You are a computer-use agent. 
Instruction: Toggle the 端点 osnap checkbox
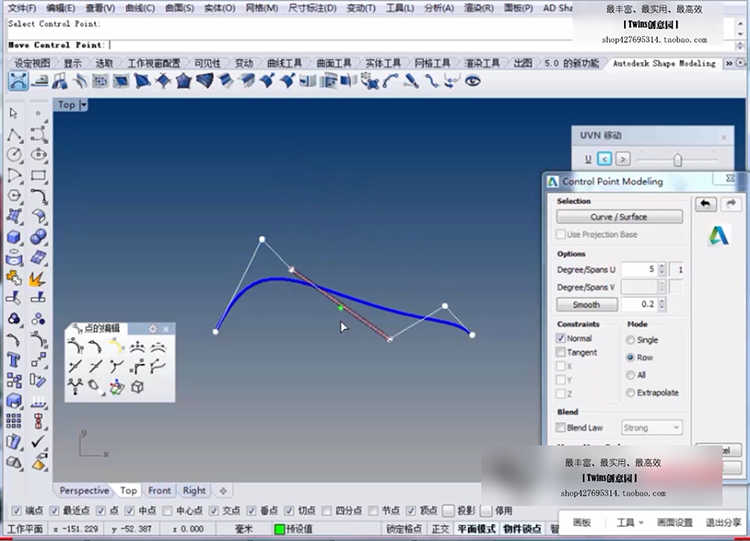(16, 511)
